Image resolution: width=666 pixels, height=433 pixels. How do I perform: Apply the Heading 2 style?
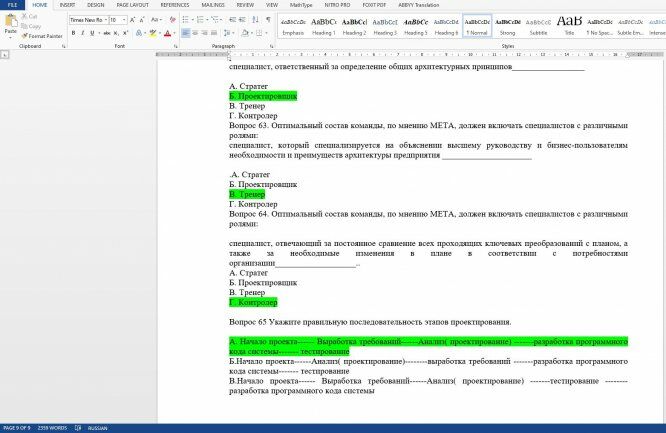tap(354, 26)
